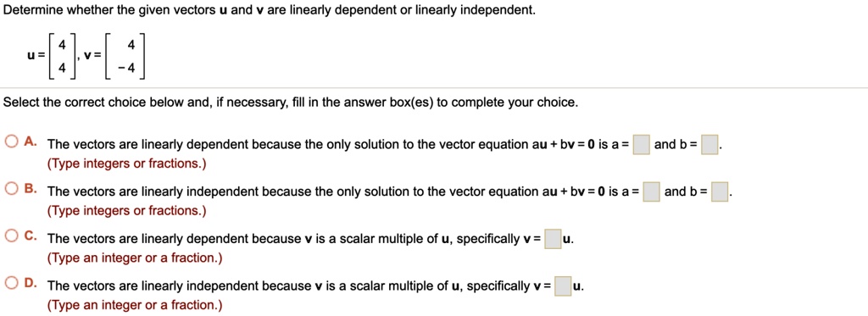868x316 pixels.
Task: Click the scalar answer box in choice D
Action: (563, 286)
